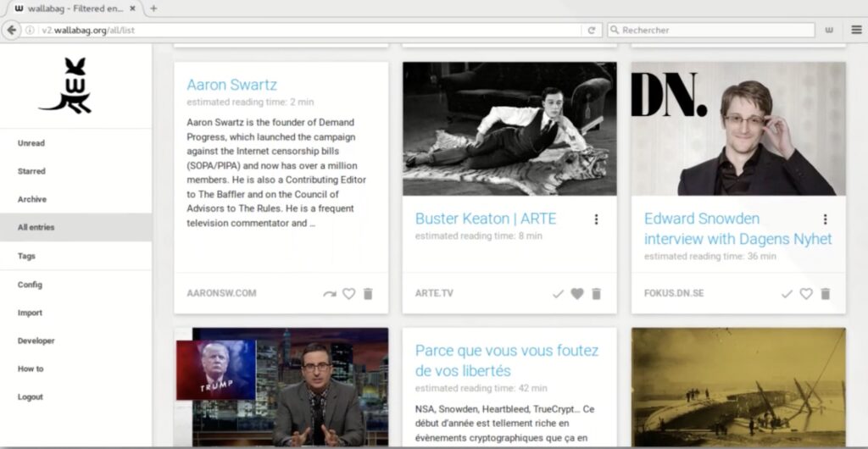
Task: Toggle favorite on Edward Snowden entry
Action: click(806, 294)
